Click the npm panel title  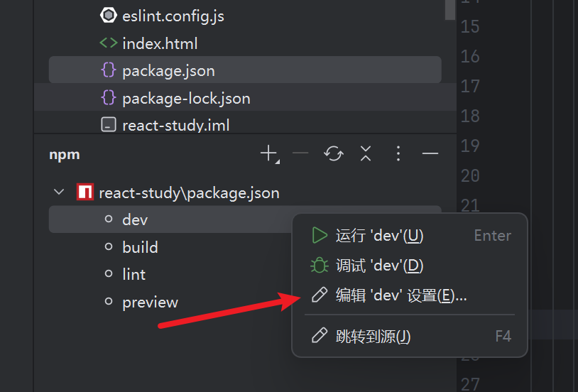tap(65, 154)
